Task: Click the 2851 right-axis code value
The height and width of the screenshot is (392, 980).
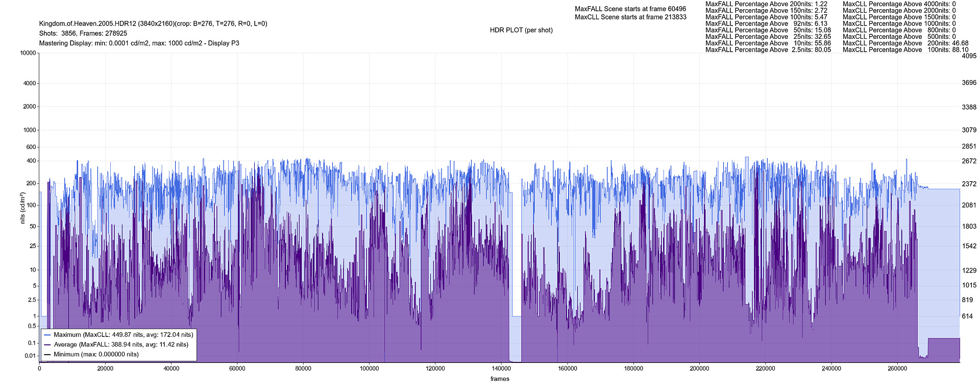Action: point(969,146)
